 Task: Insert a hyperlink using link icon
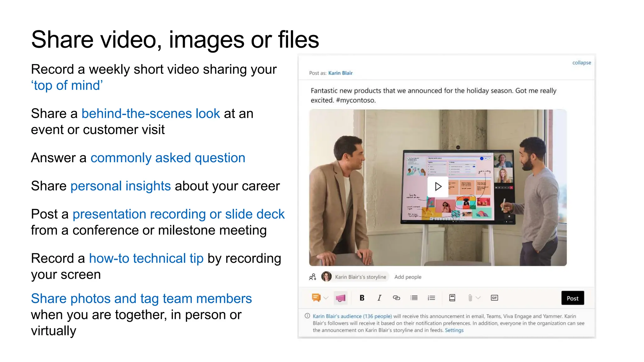397,298
